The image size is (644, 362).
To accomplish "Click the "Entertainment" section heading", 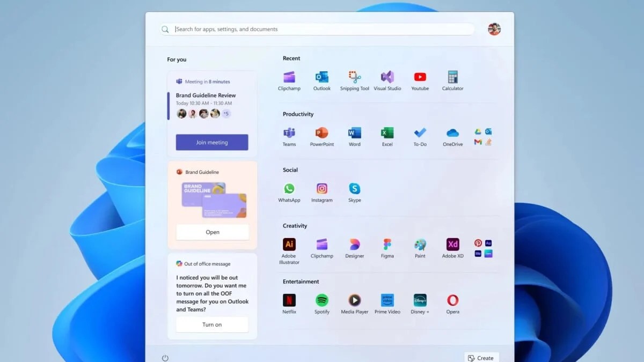I will coord(301,282).
